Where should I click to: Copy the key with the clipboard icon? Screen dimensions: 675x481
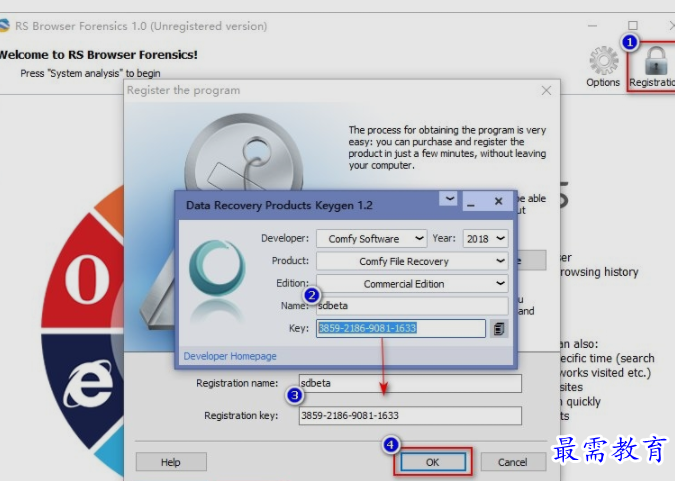point(499,329)
